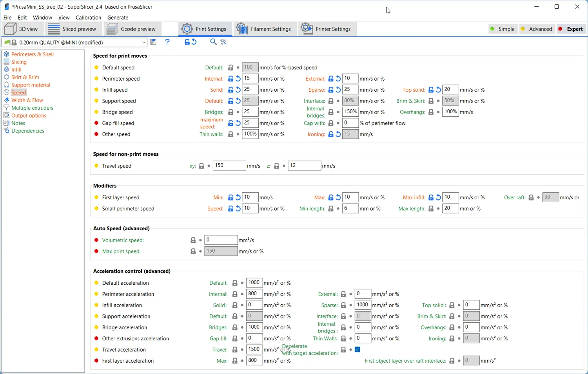Toggle Decelerate with target acceleration checkbox

(x=358, y=349)
